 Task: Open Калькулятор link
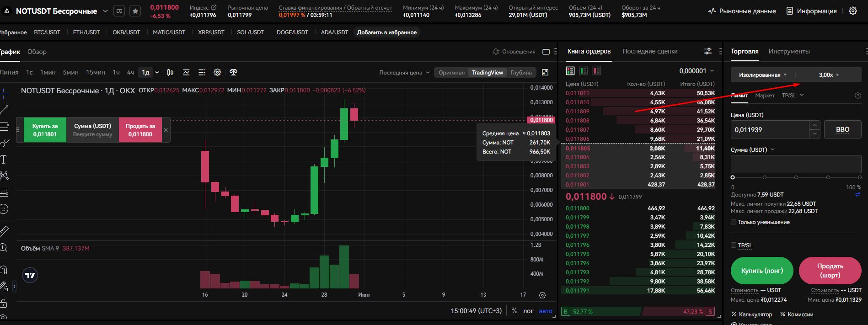pos(751,314)
